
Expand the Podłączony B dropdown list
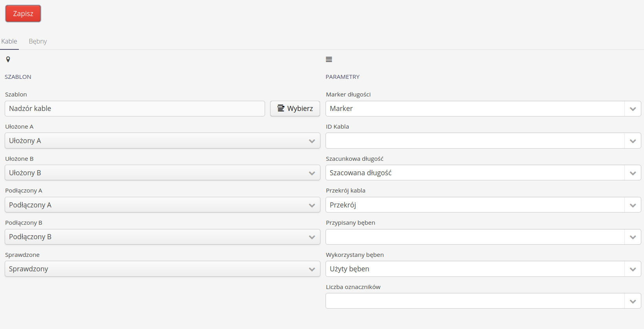click(162, 237)
